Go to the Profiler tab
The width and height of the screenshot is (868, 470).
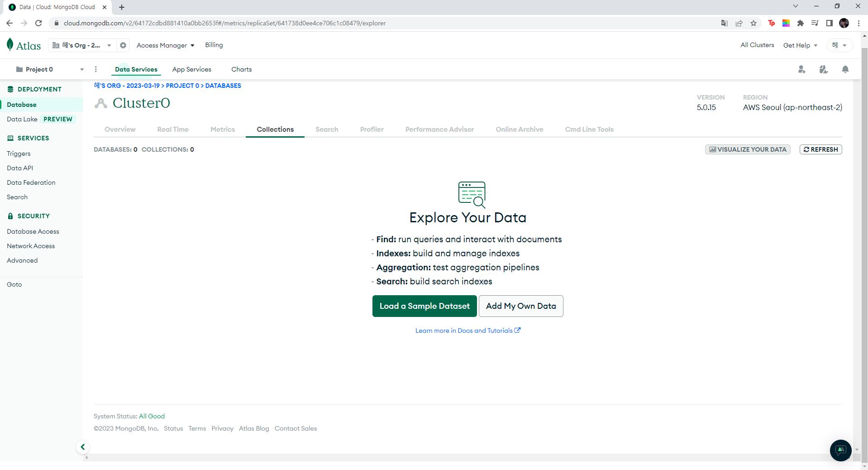[x=372, y=129]
